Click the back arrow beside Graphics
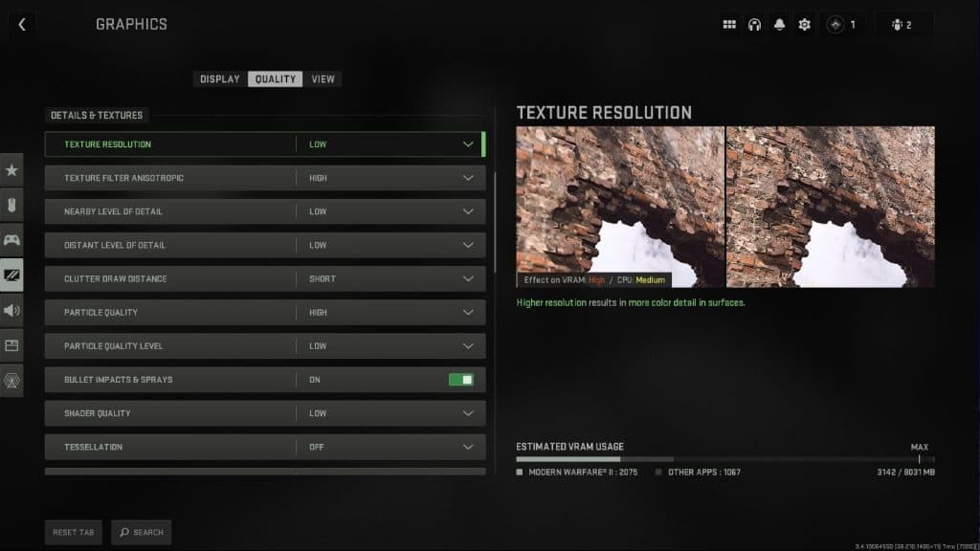The width and height of the screenshot is (980, 551). (x=22, y=25)
